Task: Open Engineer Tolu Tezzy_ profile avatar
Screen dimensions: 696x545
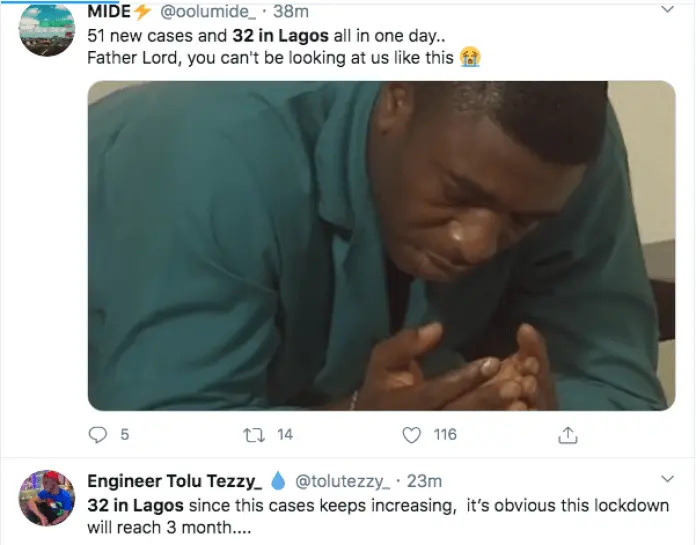Action: [x=47, y=498]
